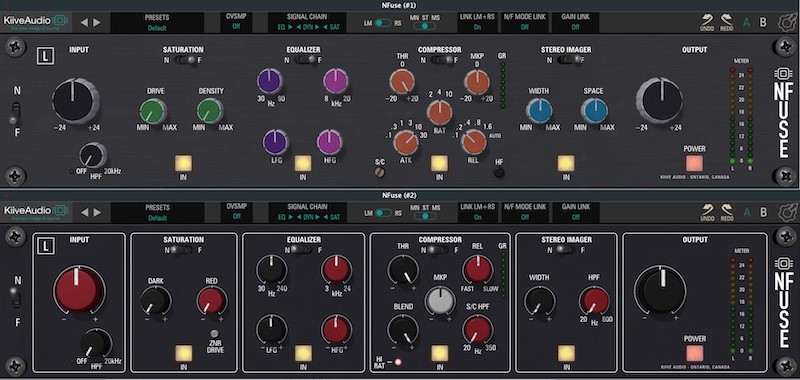Viewport: 800px width, 380px height.
Task: Open GAIN LINK dropdown in NFuse #2
Action: tap(576, 212)
